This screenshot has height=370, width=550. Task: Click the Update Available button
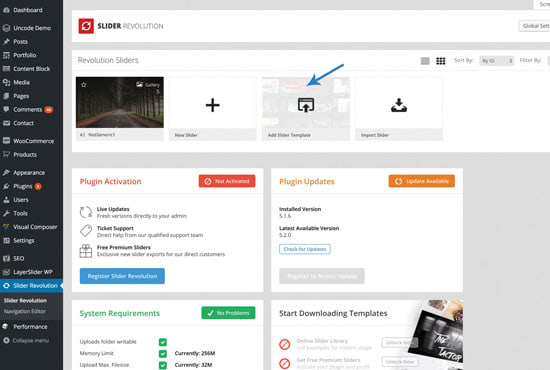pyautogui.click(x=422, y=181)
